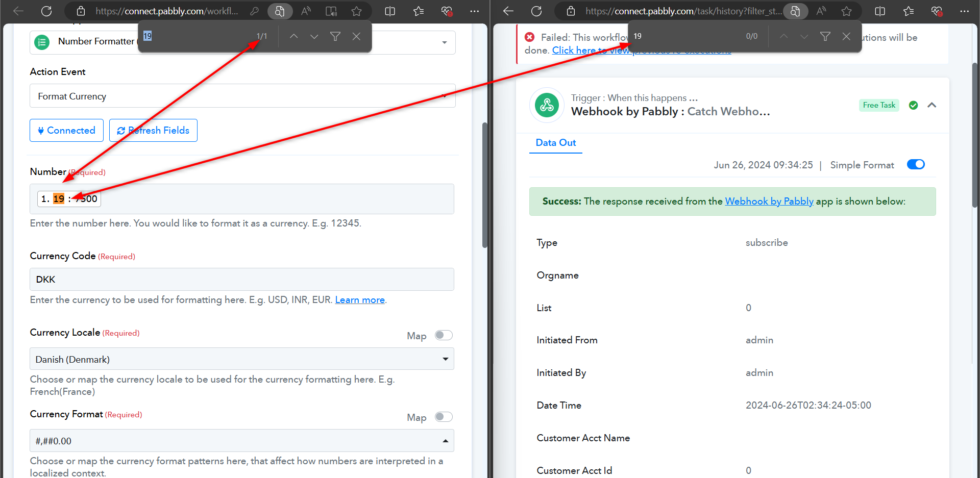Open Favorites list in left browser window
Viewport: 980px width, 478px height.
click(419, 11)
